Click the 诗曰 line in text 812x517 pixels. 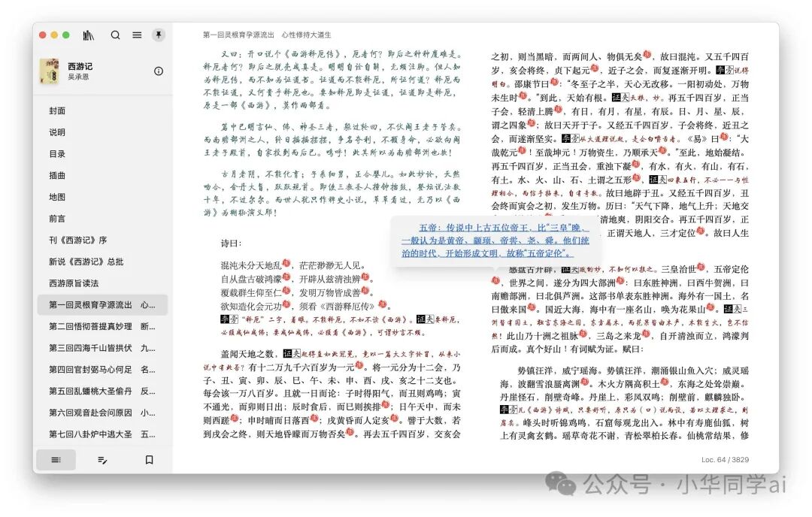point(232,243)
